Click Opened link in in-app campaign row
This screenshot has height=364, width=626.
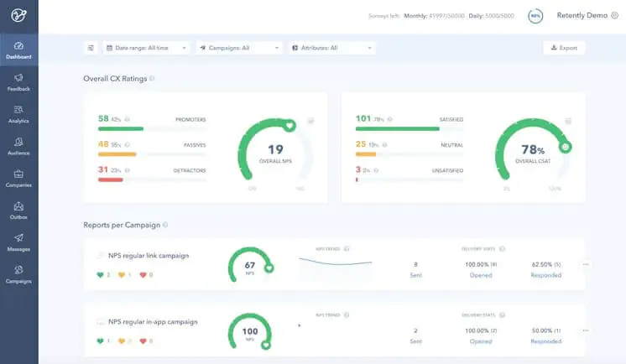(x=481, y=341)
